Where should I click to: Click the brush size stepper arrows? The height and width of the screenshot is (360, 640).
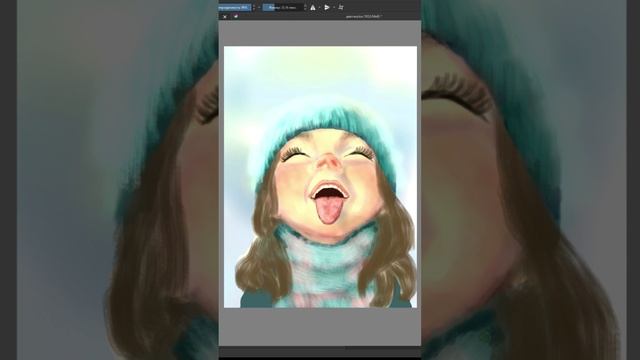click(305, 7)
